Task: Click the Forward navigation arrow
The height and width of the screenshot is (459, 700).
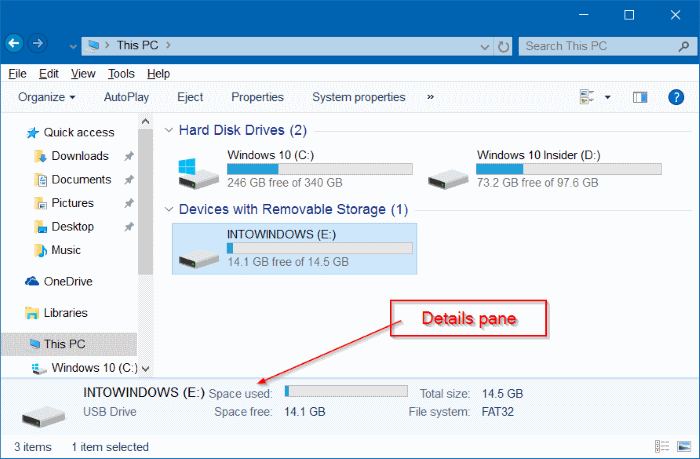Action: [x=38, y=44]
